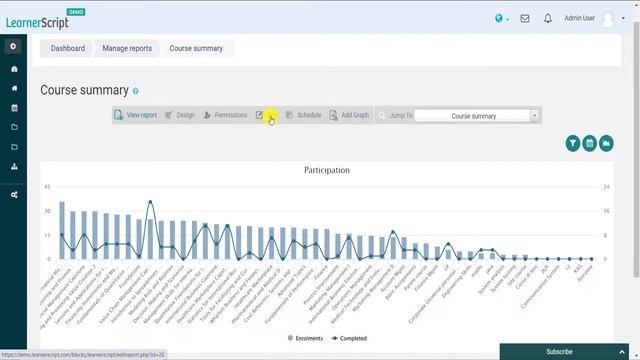
Task: Click the Add Graph label
Action: point(355,115)
